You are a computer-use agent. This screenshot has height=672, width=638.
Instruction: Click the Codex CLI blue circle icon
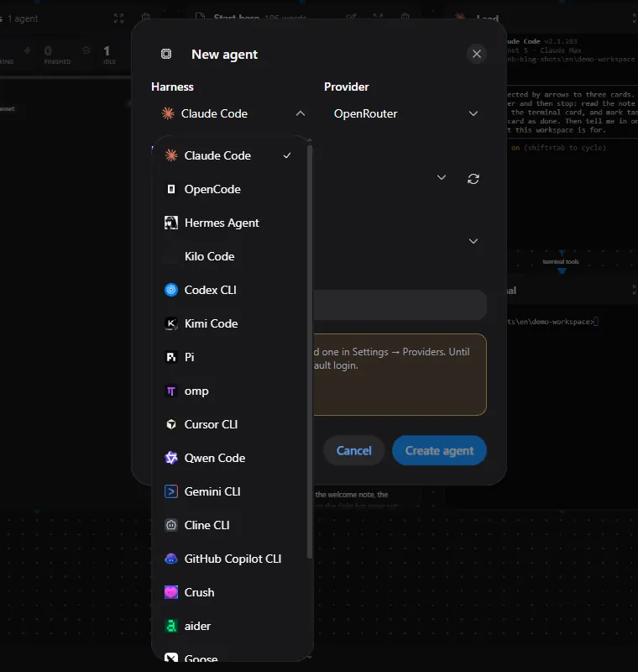click(x=171, y=290)
